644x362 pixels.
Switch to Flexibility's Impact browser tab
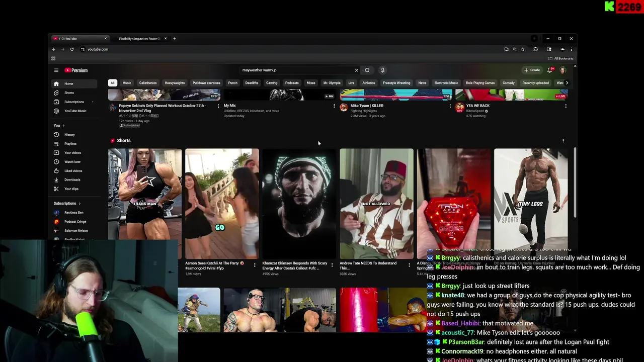[x=140, y=39]
